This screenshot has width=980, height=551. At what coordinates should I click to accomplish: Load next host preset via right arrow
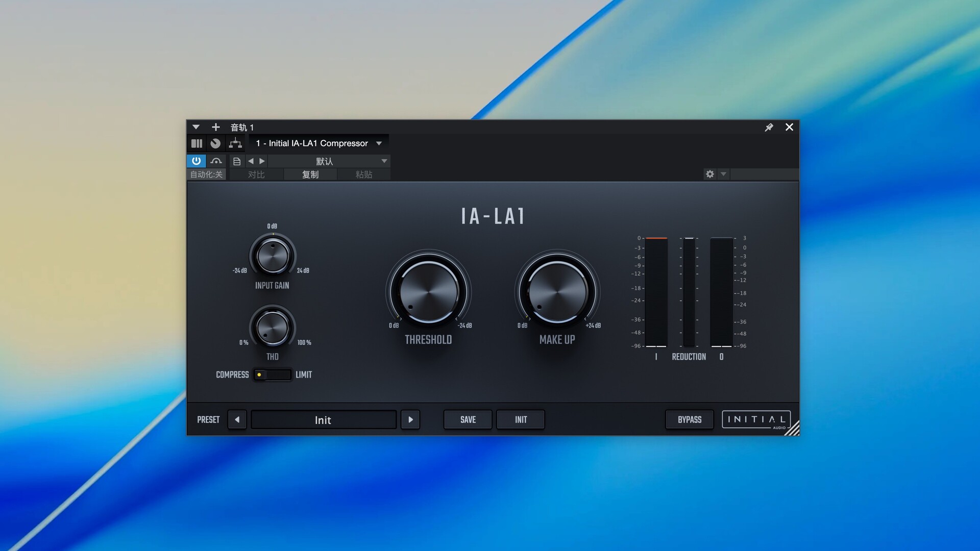coord(262,161)
